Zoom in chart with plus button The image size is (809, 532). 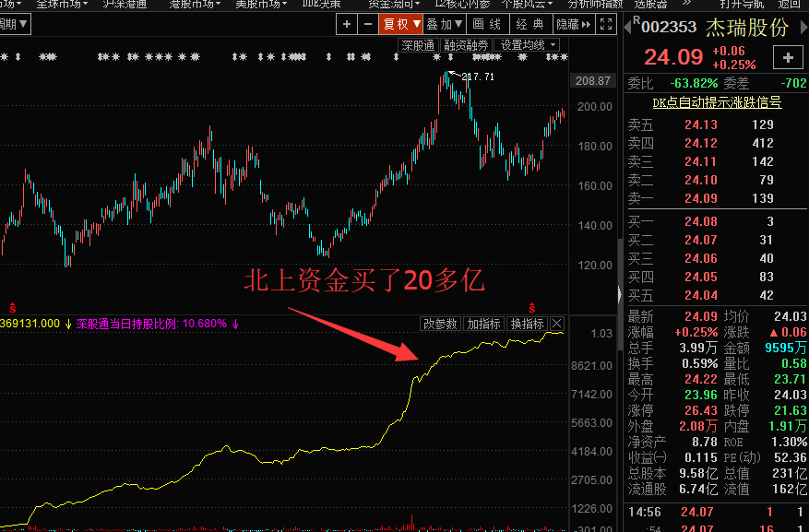(347, 24)
